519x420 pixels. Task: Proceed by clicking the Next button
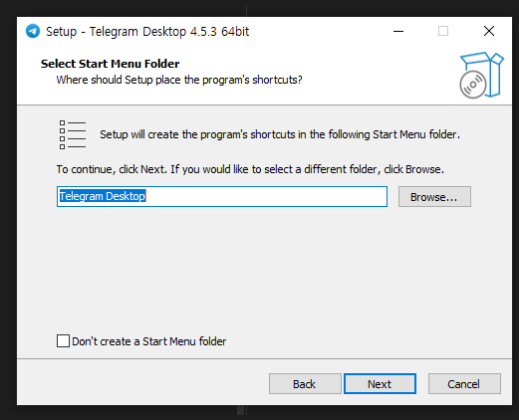[380, 384]
